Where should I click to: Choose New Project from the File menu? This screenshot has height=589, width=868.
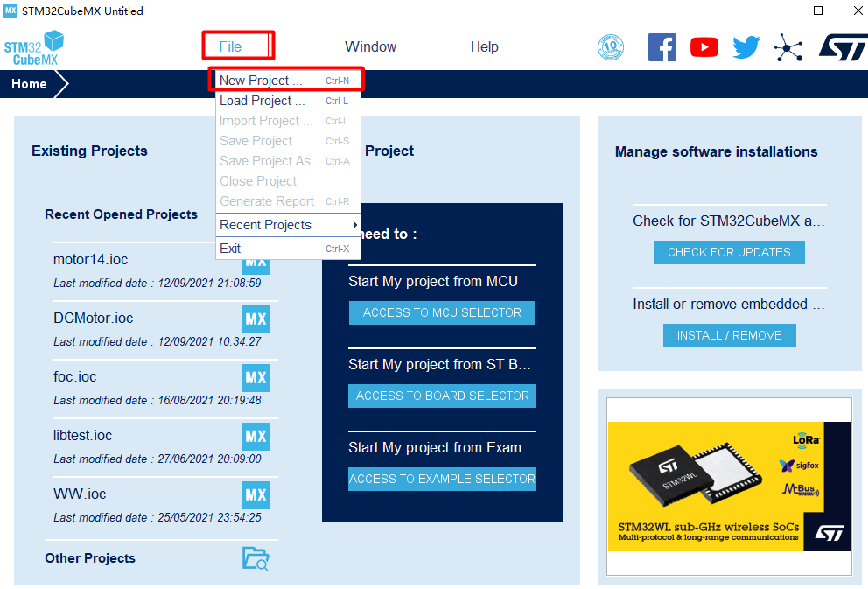tap(289, 81)
